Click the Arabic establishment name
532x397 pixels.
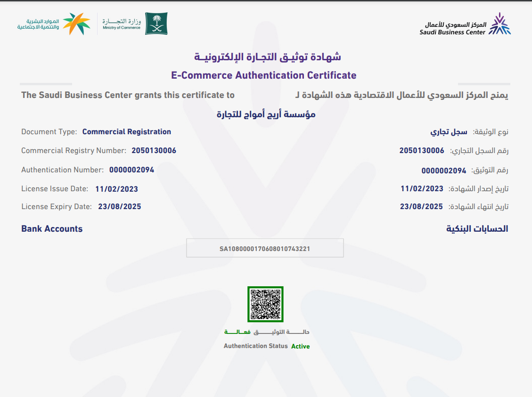coord(266,114)
